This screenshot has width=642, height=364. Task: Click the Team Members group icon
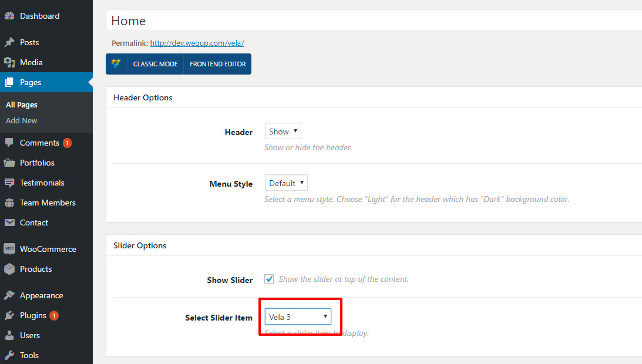[x=9, y=203]
